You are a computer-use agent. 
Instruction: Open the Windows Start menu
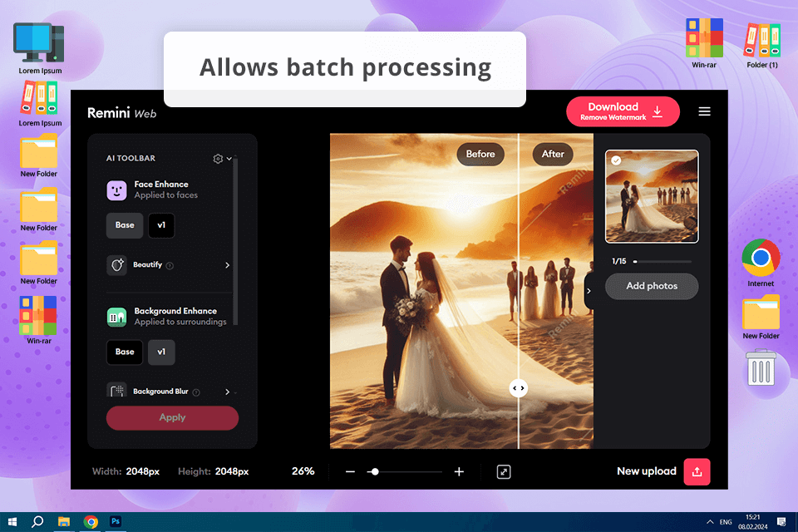pos(12,522)
